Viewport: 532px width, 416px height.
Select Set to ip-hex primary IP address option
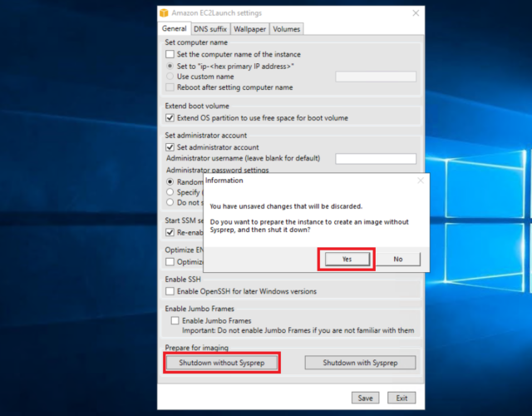click(x=170, y=66)
